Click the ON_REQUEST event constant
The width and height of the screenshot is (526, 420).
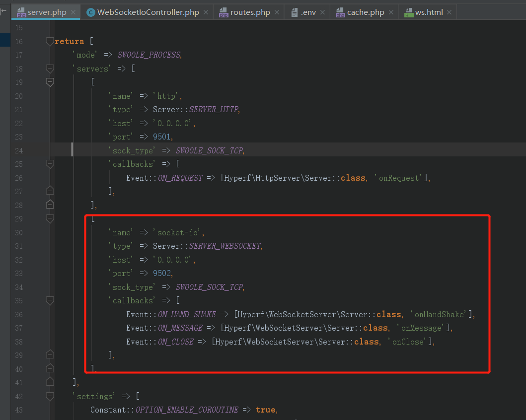[x=180, y=178]
